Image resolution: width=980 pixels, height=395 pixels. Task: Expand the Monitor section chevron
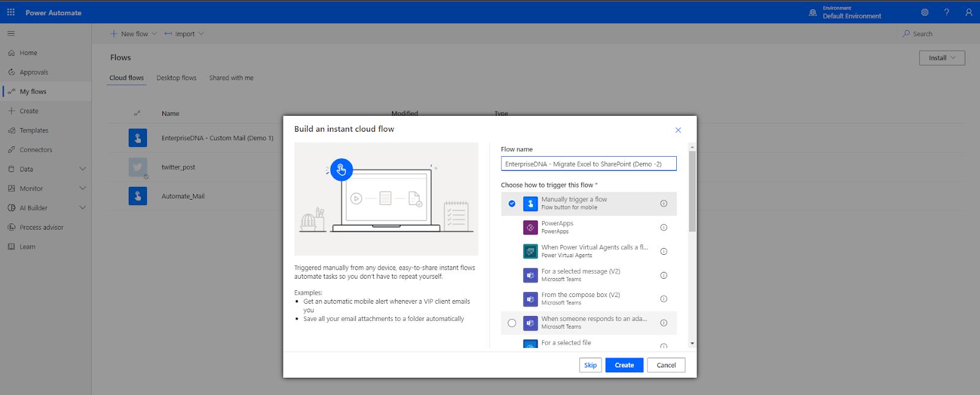(x=83, y=189)
